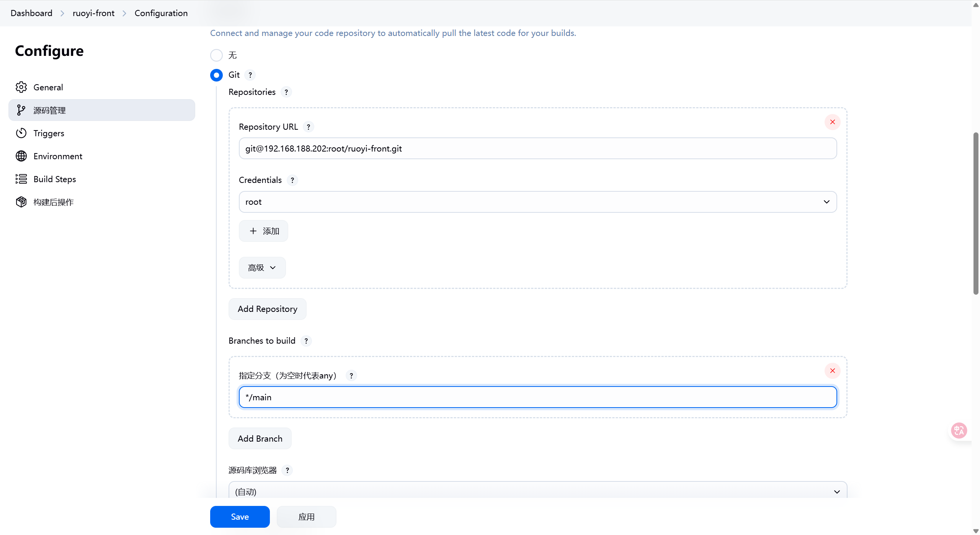Open help icon next to Repository URL
Image resolution: width=980 pixels, height=535 pixels.
click(308, 127)
